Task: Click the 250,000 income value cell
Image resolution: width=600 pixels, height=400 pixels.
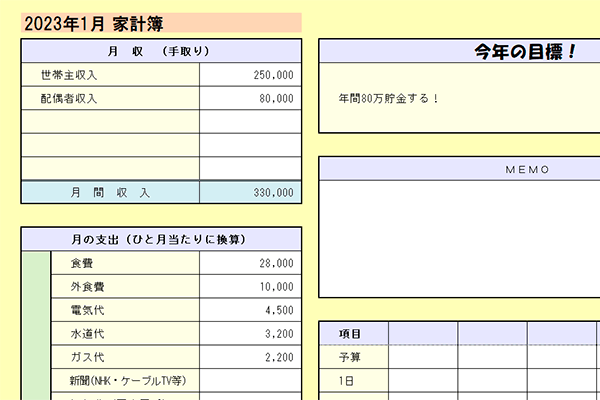Action: coord(250,75)
